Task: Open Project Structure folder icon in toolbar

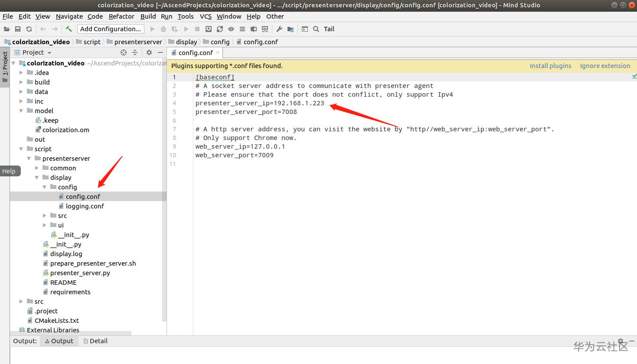Action: (291, 29)
